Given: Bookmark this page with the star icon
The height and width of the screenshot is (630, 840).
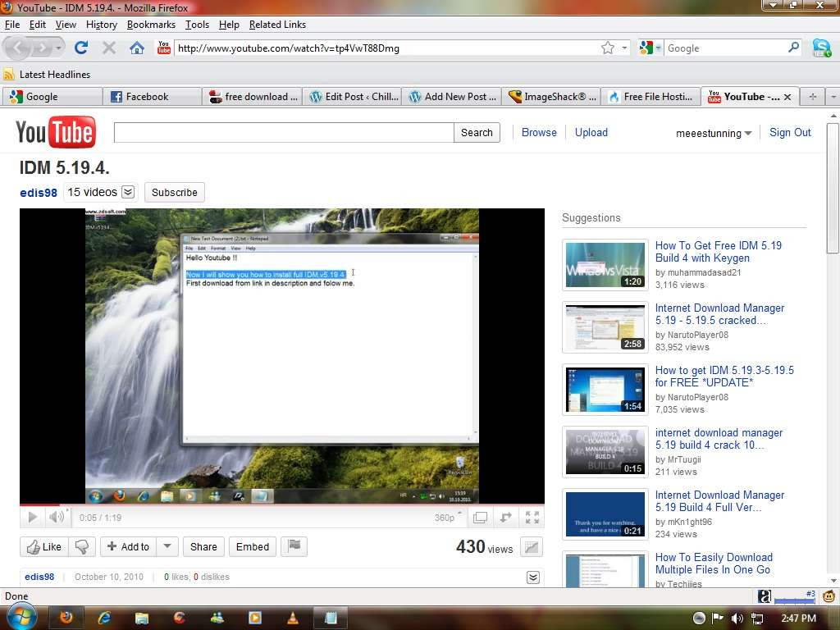Looking at the screenshot, I should tap(608, 48).
